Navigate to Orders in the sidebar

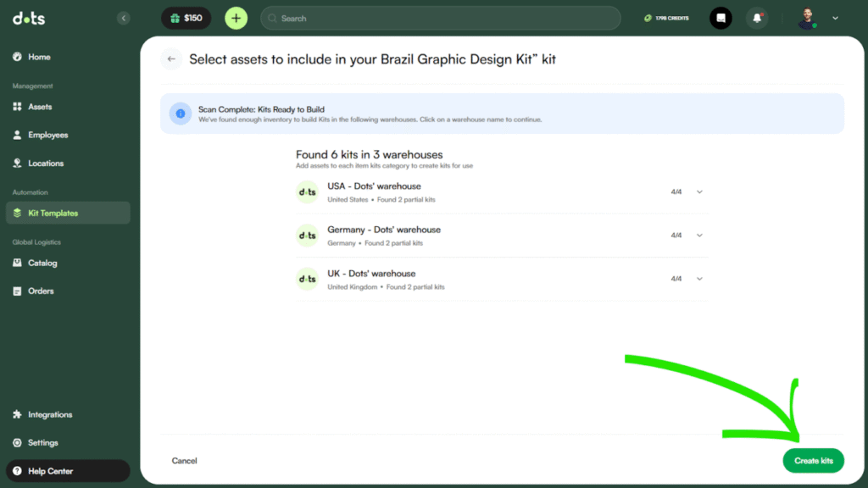[x=41, y=291]
